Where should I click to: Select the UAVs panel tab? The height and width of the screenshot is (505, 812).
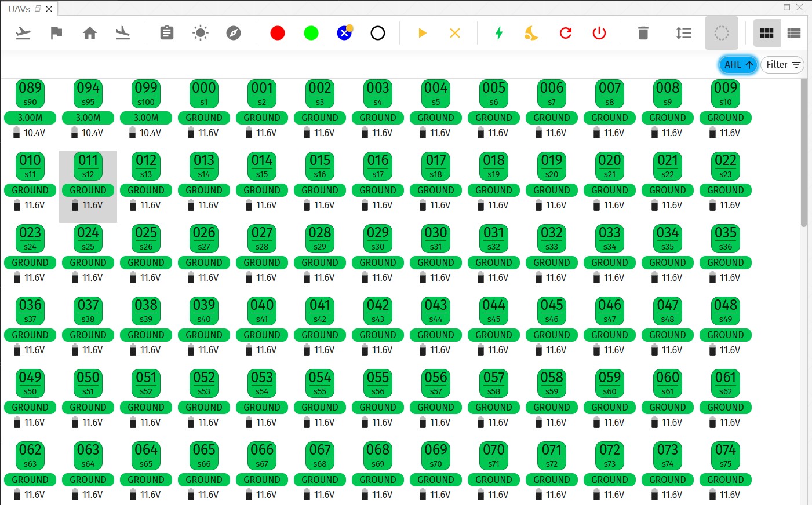[x=20, y=9]
